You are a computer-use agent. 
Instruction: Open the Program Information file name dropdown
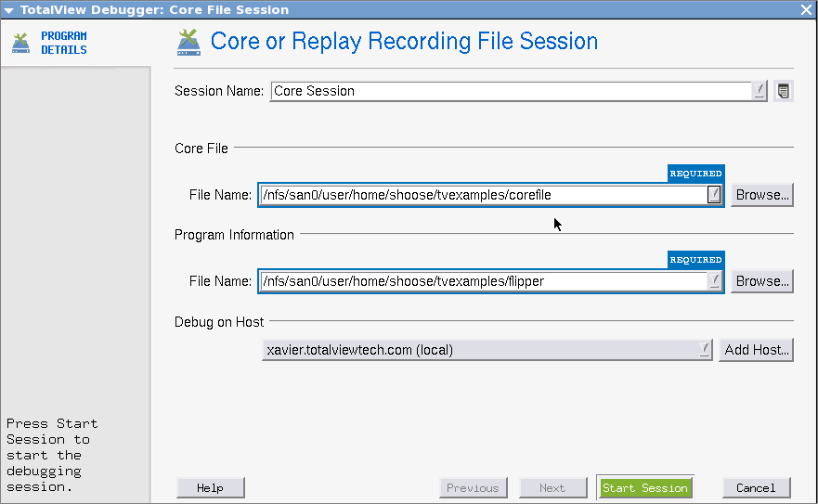click(714, 281)
